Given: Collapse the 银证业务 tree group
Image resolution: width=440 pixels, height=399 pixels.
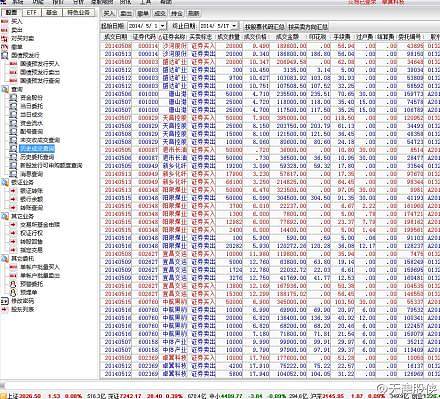Looking at the screenshot, I should pyautogui.click(x=5, y=182).
